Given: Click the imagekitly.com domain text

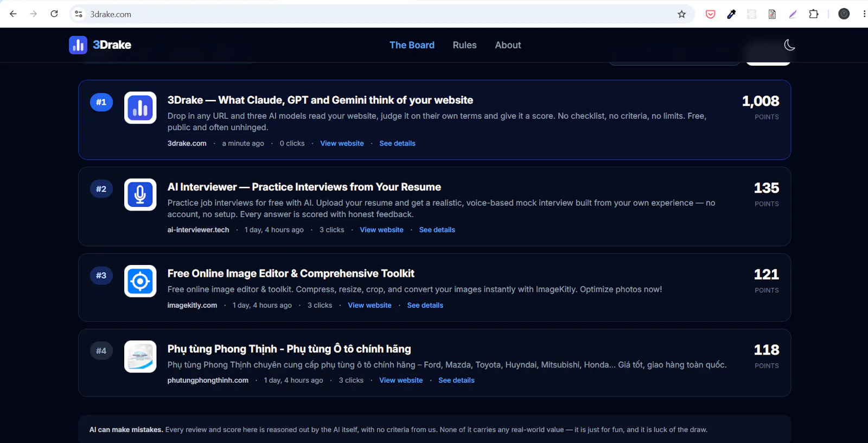Looking at the screenshot, I should click(192, 305).
